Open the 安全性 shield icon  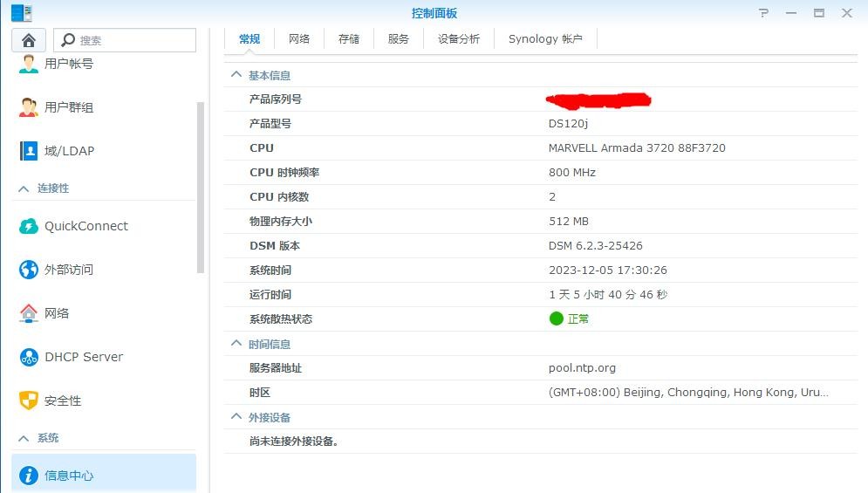pos(28,401)
